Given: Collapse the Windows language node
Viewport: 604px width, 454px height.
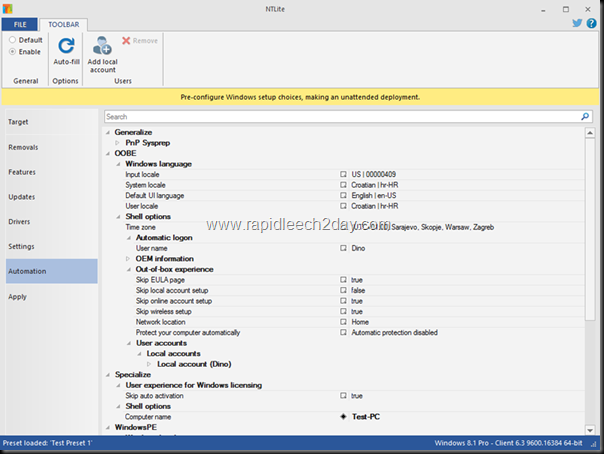Looking at the screenshot, I should (x=118, y=164).
